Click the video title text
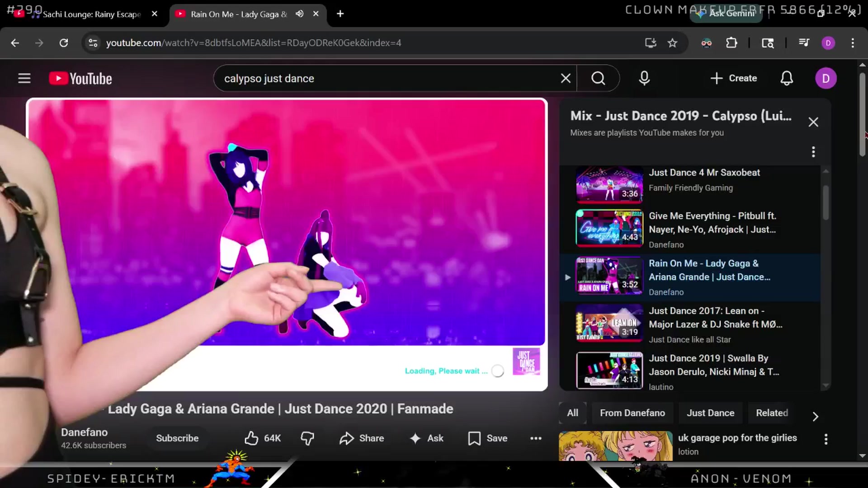This screenshot has width=868, height=488. coord(280,409)
